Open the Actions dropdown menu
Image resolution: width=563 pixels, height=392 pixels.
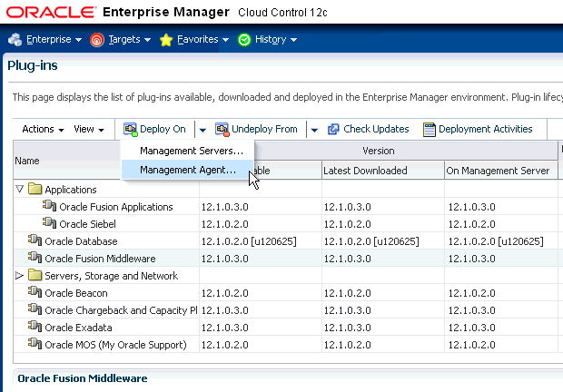click(43, 129)
